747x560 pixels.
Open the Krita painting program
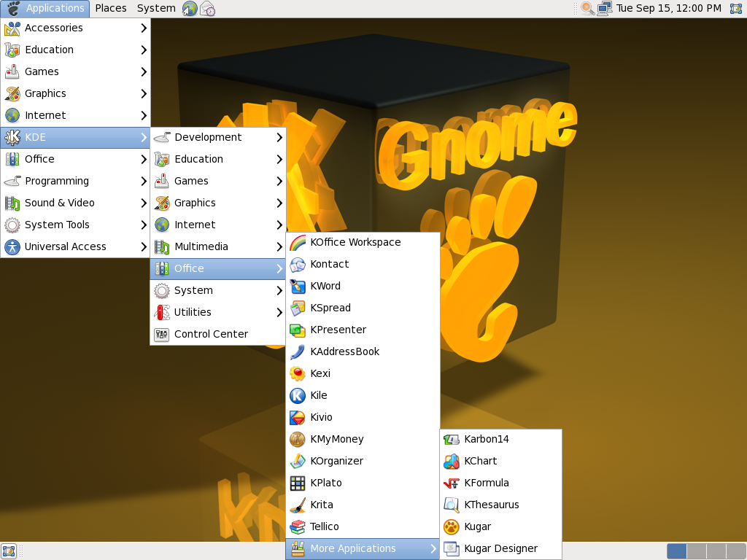[x=362, y=505]
